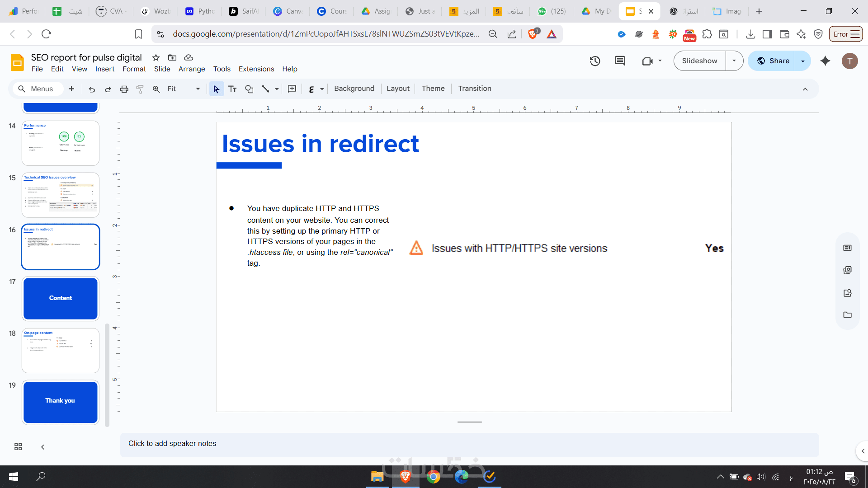Collapse the slide filmstrip panel
Image resolution: width=868 pixels, height=488 pixels.
(42, 446)
